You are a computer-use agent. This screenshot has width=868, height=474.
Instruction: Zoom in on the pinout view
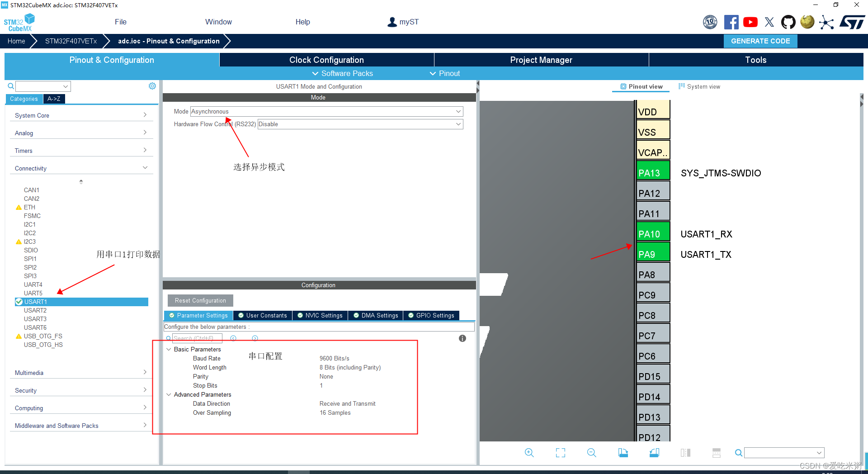[529, 453]
